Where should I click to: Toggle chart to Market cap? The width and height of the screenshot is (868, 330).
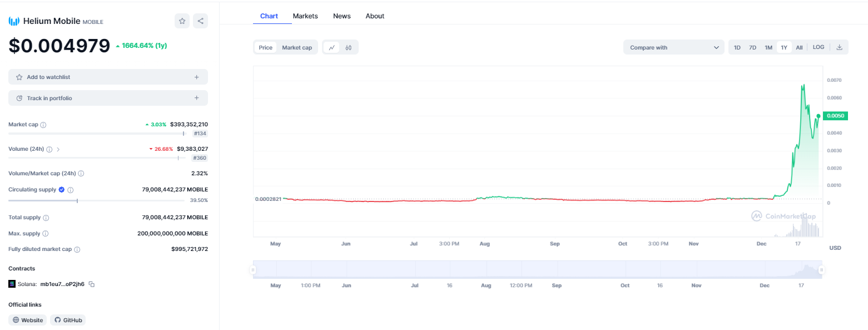(x=297, y=47)
